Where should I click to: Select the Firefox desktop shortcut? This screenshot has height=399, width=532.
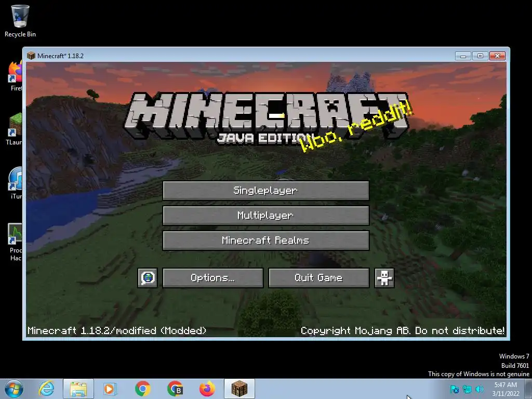(x=15, y=76)
